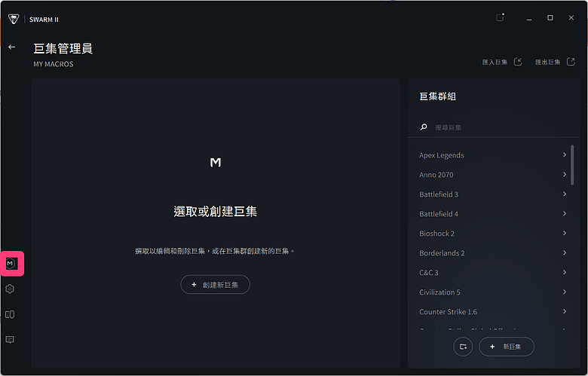Select Civilization 5 in the list
Viewport: 588px width, 376px height.
pos(439,292)
